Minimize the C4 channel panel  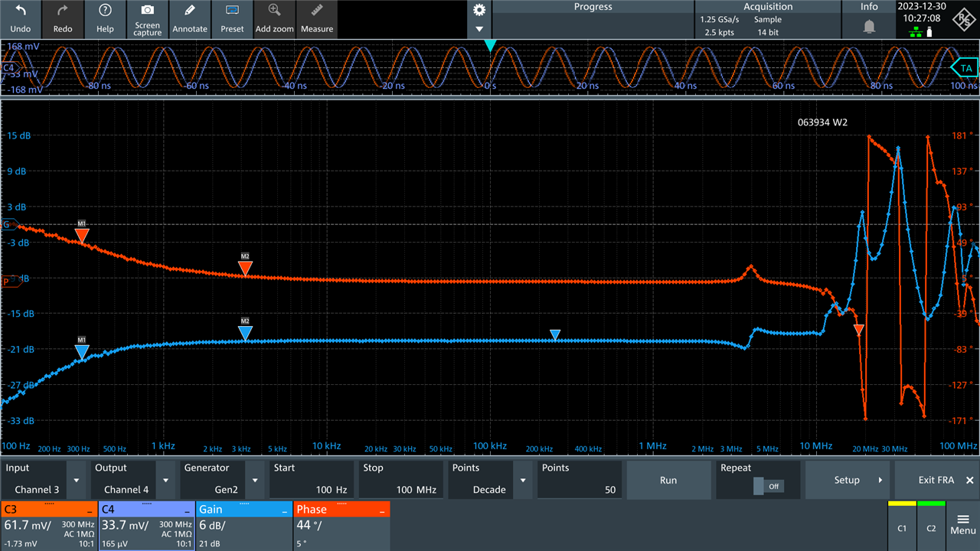click(188, 511)
